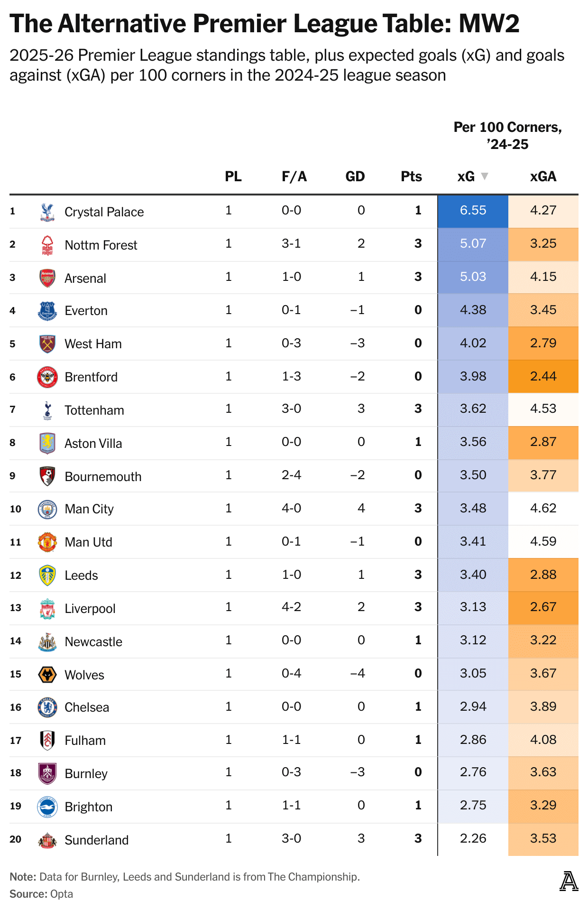Click the Brighton seagull crest
Screen dimensions: 588x910
pos(47,807)
